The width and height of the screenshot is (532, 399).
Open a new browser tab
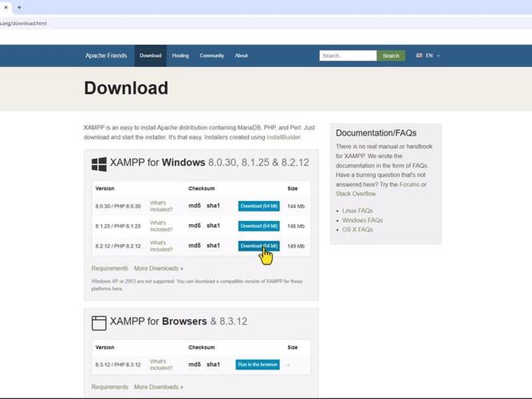click(x=19, y=7)
